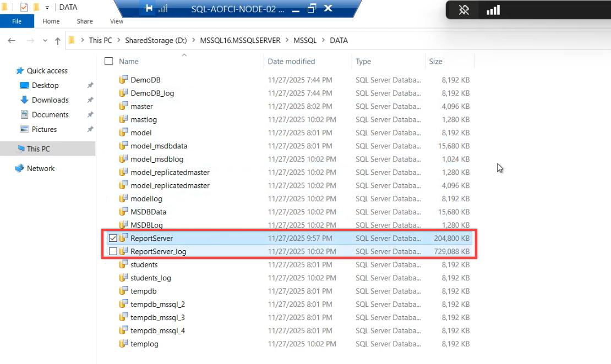Select the tempdb_mssql_4 file icon

(123, 330)
